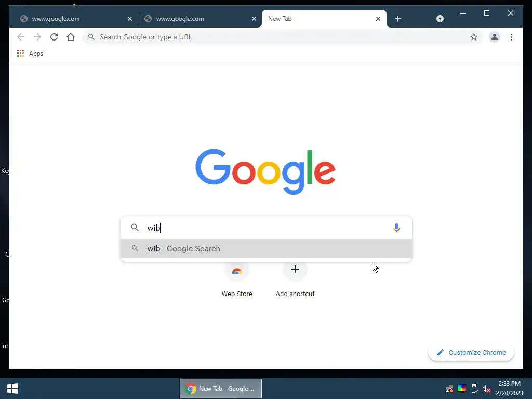Close the second www.google.com tab
Image resolution: width=532 pixels, height=399 pixels.
coord(254,19)
